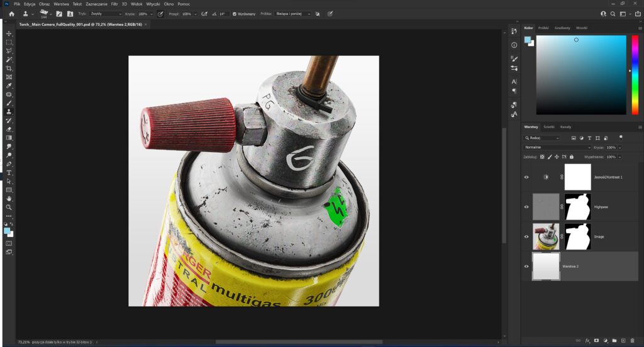This screenshot has width=644, height=347.
Task: Select the Path Selection tool
Action: click(9, 181)
